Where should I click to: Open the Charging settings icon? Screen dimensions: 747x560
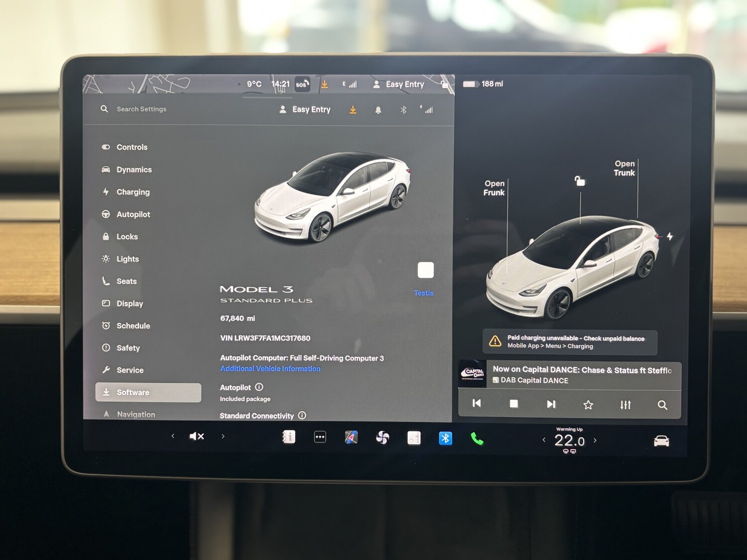click(106, 192)
